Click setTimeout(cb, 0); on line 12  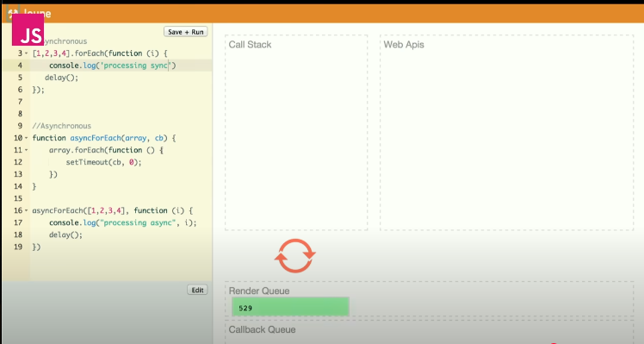click(x=103, y=162)
